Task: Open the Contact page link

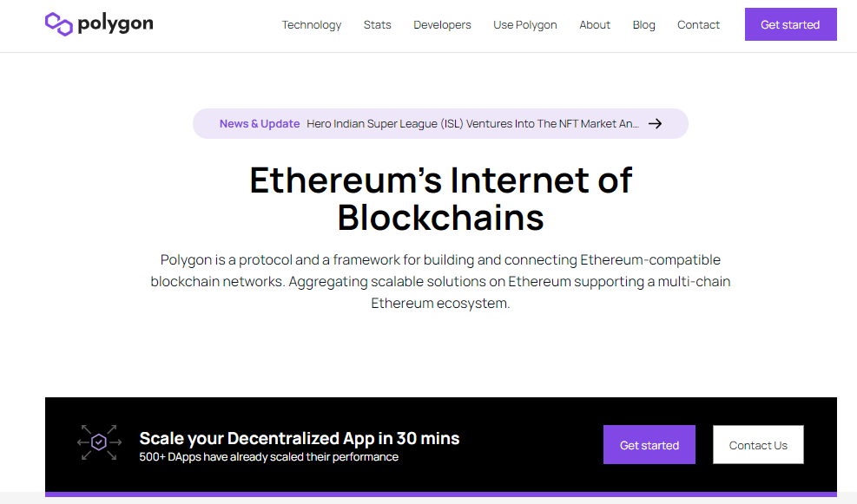Action: click(698, 24)
